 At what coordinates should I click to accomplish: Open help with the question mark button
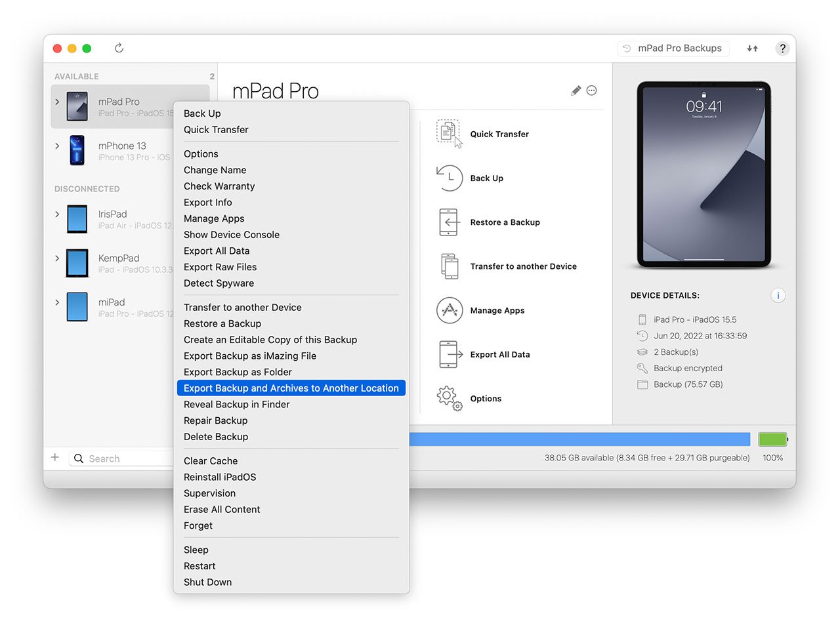[782, 49]
